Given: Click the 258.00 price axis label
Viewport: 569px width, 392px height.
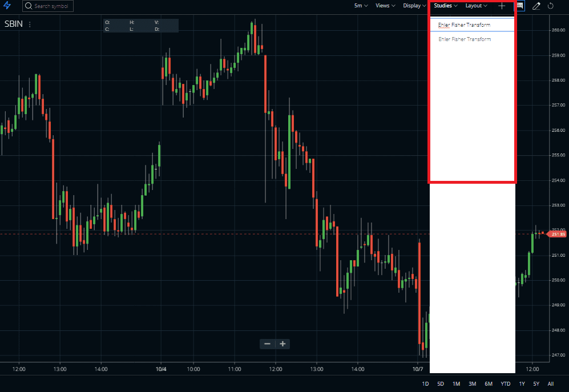Looking at the screenshot, I should tap(558, 80).
